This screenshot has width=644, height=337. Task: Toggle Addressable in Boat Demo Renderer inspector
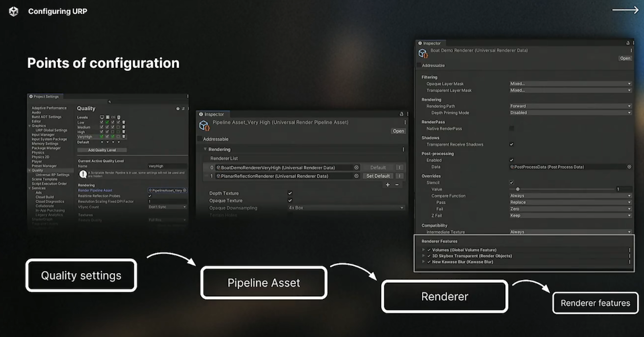click(x=419, y=65)
